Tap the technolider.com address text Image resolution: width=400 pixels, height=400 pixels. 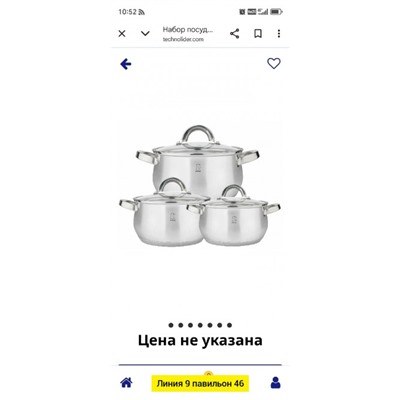tap(183, 39)
